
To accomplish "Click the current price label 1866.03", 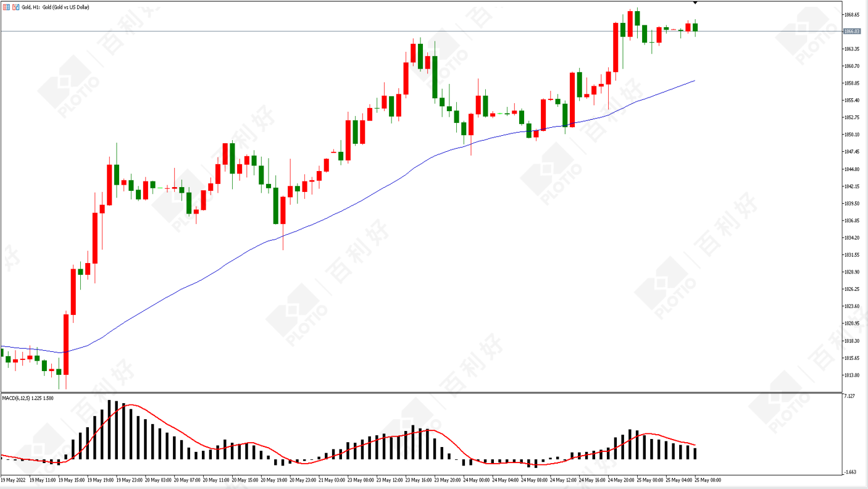I will click(x=852, y=31).
